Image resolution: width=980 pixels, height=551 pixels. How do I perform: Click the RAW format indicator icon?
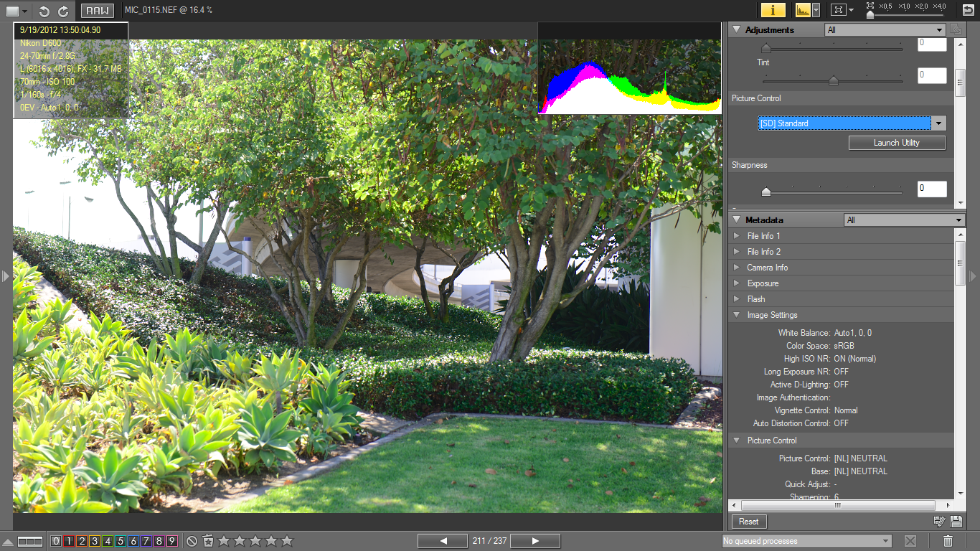click(97, 11)
